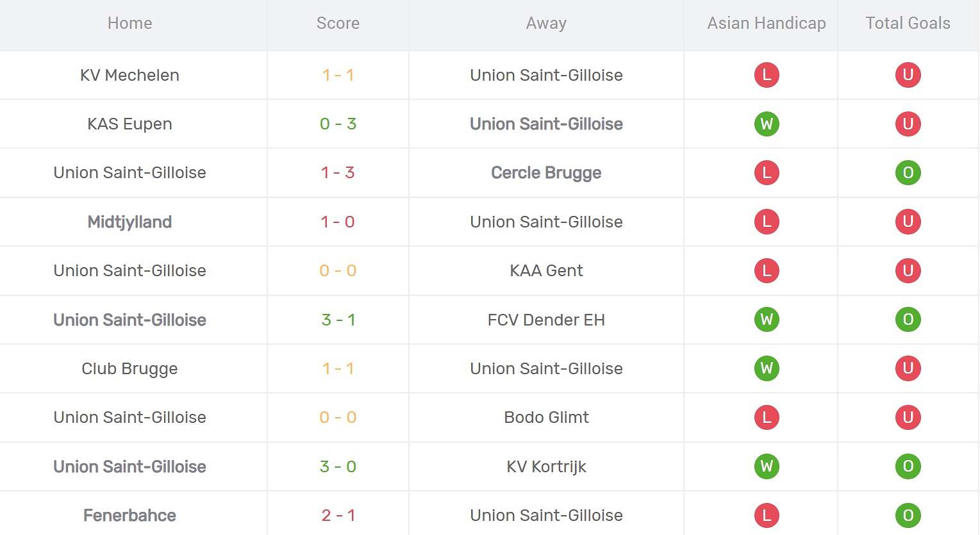Click the W badge for FCV Dender EH match
The image size is (980, 535).
point(767,319)
